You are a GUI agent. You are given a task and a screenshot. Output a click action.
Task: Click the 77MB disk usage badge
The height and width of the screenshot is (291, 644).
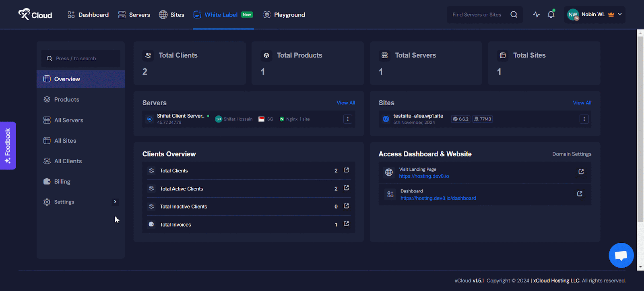pos(483,119)
